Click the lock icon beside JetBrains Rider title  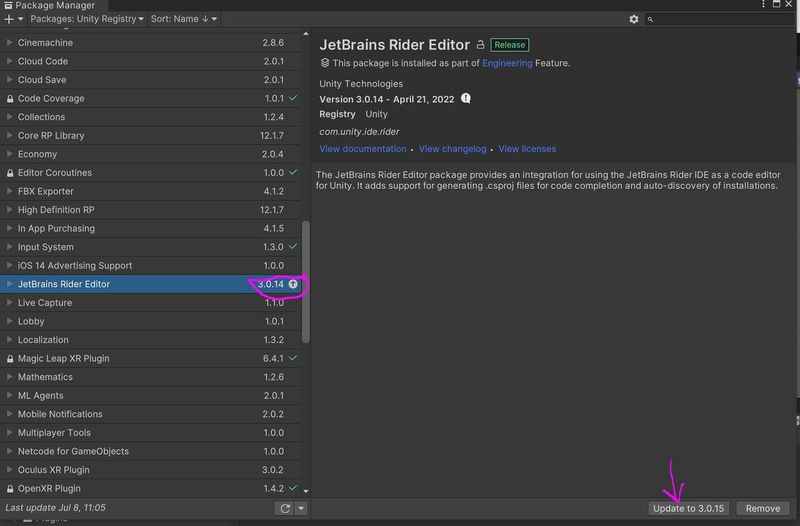pyautogui.click(x=480, y=45)
